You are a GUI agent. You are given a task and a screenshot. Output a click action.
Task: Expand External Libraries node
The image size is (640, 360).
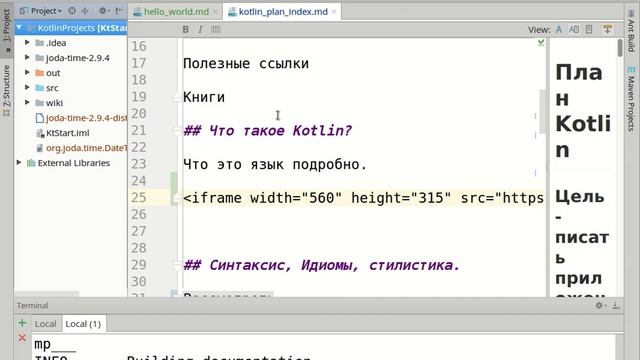click(x=19, y=163)
